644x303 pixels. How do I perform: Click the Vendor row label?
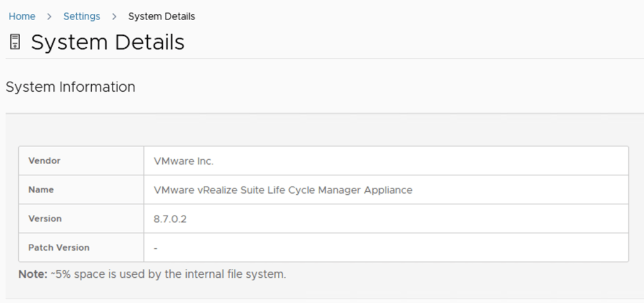tap(45, 161)
